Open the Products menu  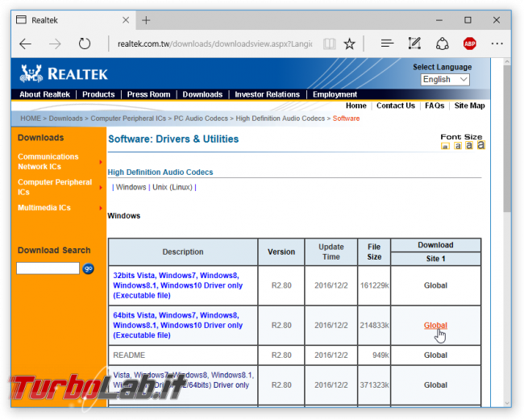[98, 94]
